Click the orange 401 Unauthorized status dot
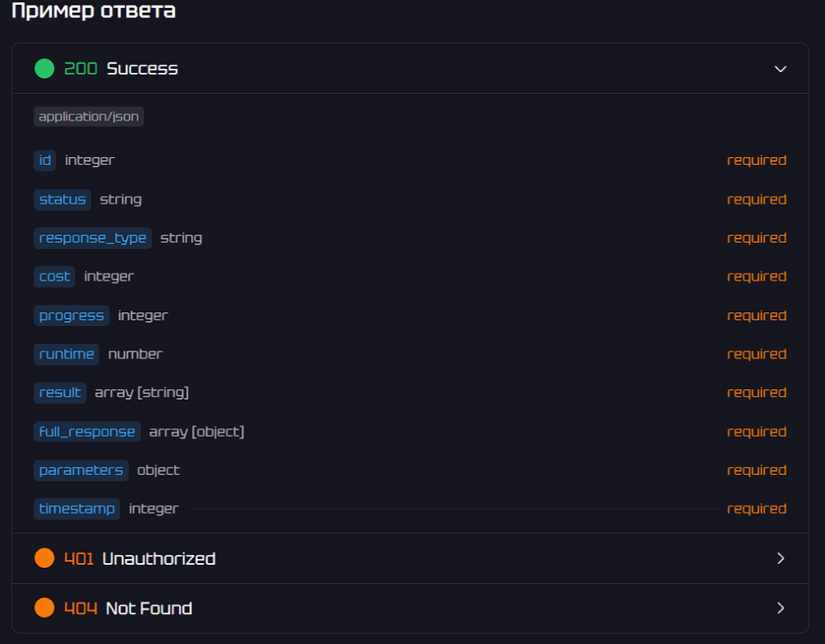 point(45,558)
